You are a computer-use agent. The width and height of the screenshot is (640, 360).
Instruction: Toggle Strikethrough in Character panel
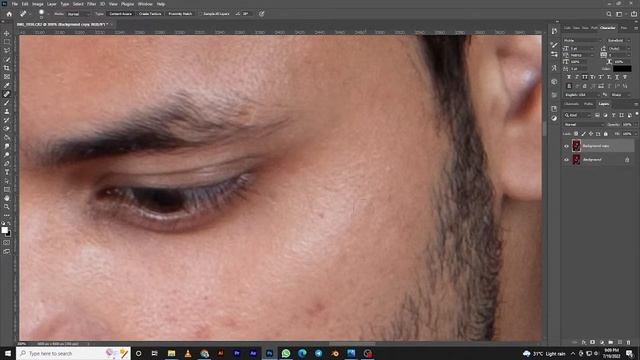pyautogui.click(x=624, y=77)
